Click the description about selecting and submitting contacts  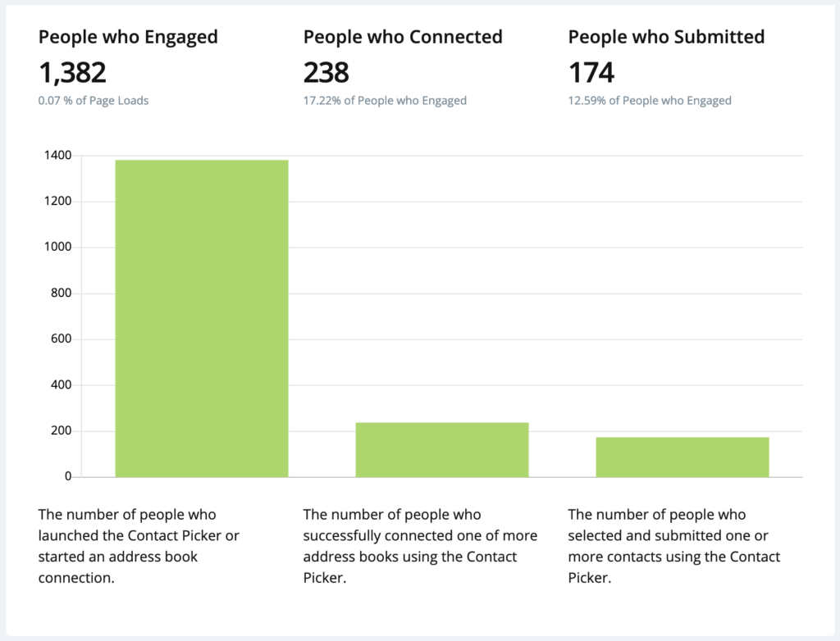point(674,546)
